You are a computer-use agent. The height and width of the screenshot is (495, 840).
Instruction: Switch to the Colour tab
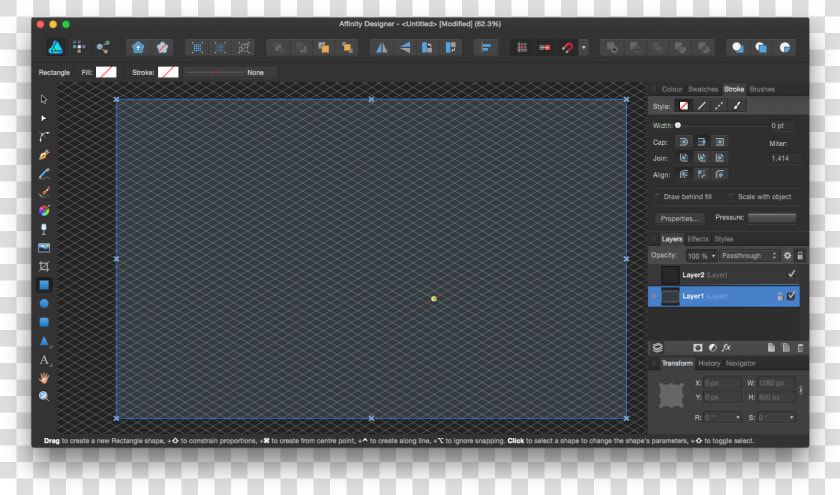(x=672, y=89)
